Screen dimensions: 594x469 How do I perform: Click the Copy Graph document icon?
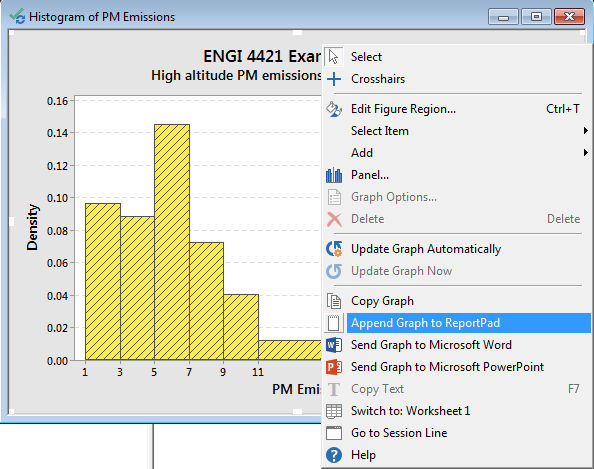click(334, 301)
